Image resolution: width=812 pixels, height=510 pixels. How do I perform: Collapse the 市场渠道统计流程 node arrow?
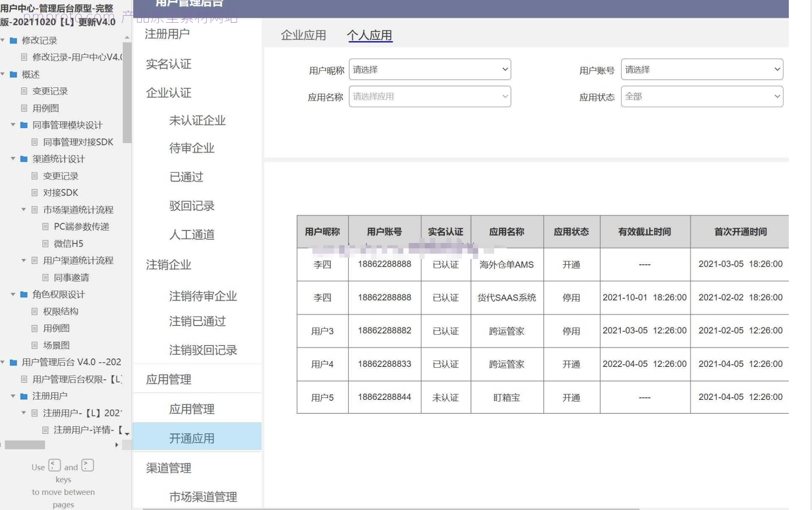click(24, 210)
